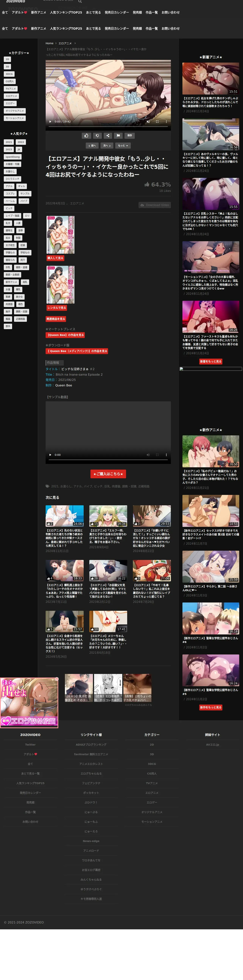Enter fullscreen on the main video
Image resolution: width=243 pixels, height=980 pixels.
pyautogui.click(x=157, y=122)
